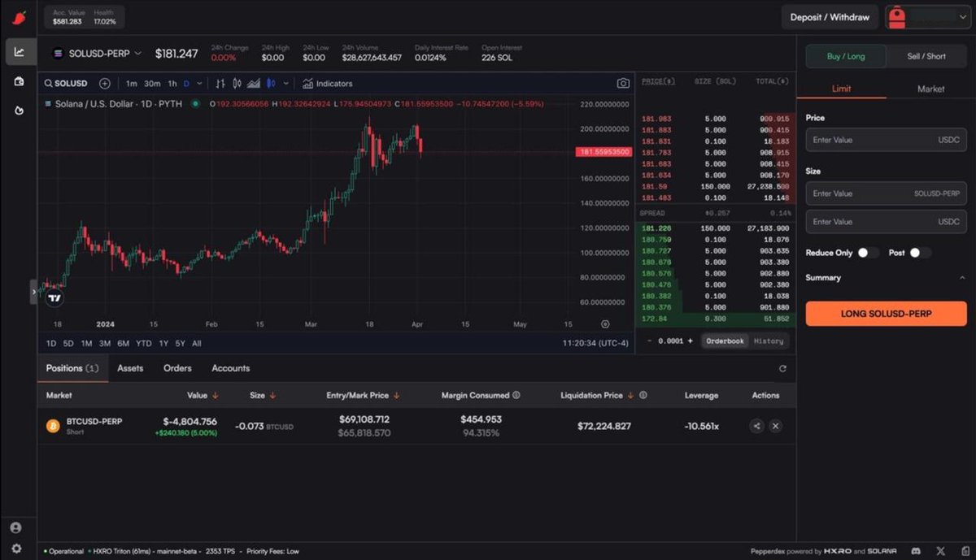Viewport: 976px width, 560px height.
Task: Open the SOLUSD-PERP market dropdown
Action: tap(97, 54)
